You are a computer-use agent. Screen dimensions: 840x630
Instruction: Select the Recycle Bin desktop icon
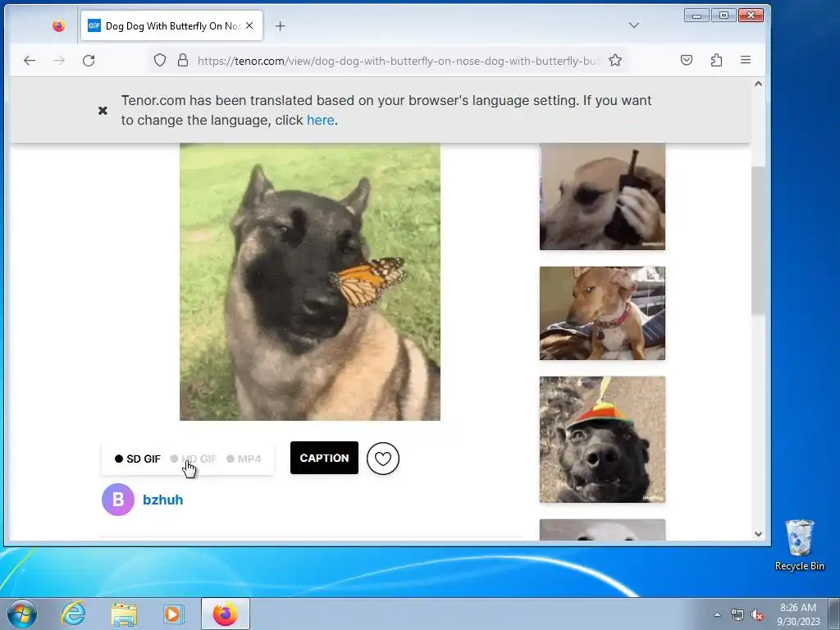click(x=799, y=546)
